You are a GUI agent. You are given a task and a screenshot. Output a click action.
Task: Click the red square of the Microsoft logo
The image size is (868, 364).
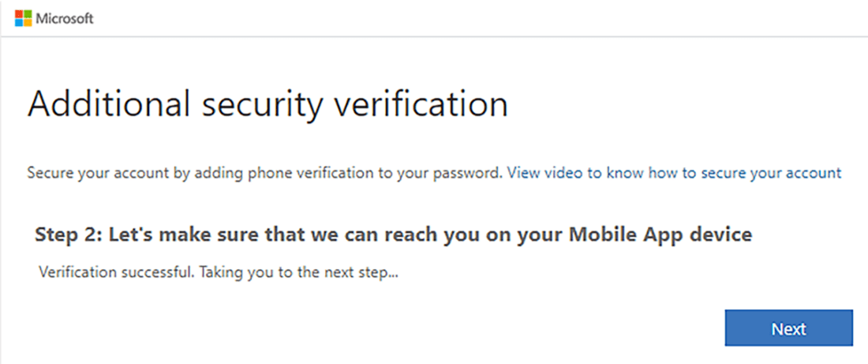click(19, 14)
